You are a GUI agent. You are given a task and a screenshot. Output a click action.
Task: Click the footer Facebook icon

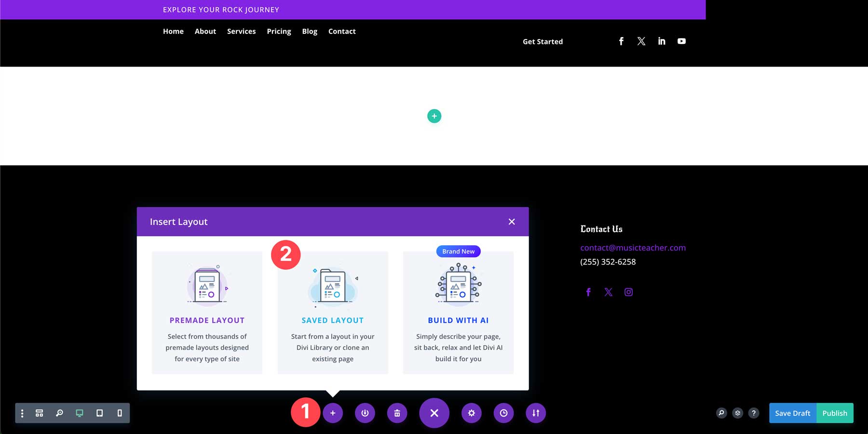click(x=588, y=292)
